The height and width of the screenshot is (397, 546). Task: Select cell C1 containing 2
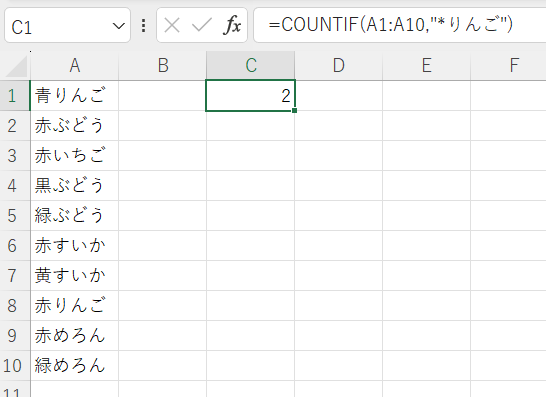(x=250, y=96)
